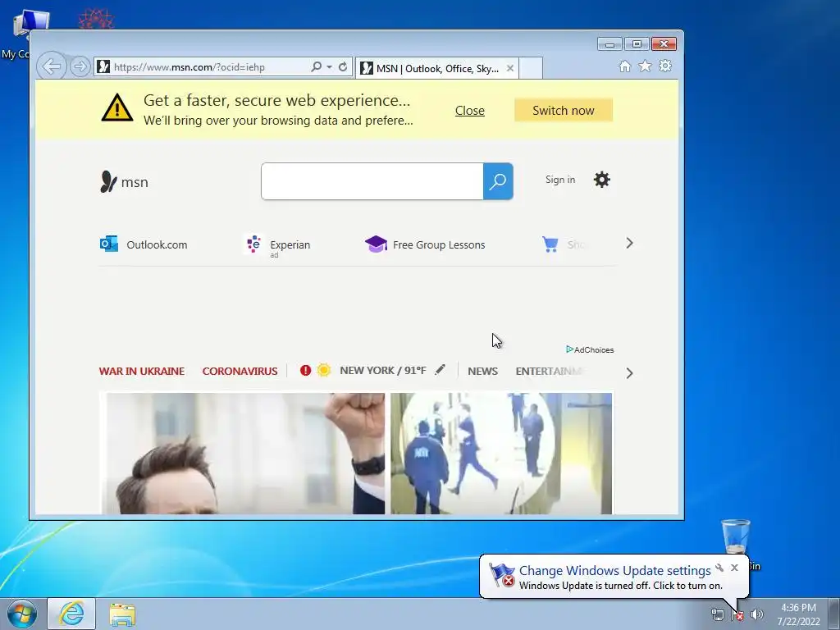Click the Windows Start orb
Image resolution: width=840 pixels, height=630 pixels.
coord(22,614)
